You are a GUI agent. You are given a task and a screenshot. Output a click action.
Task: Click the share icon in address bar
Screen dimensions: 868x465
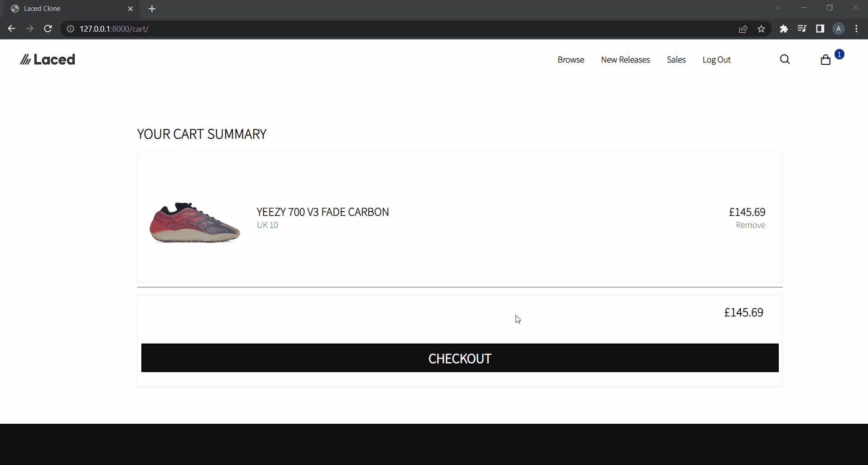pyautogui.click(x=743, y=29)
